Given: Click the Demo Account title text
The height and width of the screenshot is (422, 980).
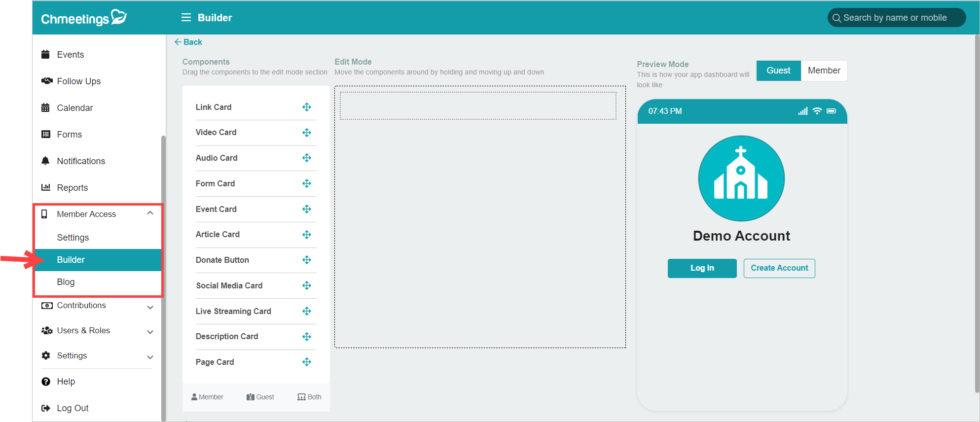Looking at the screenshot, I should tap(741, 236).
